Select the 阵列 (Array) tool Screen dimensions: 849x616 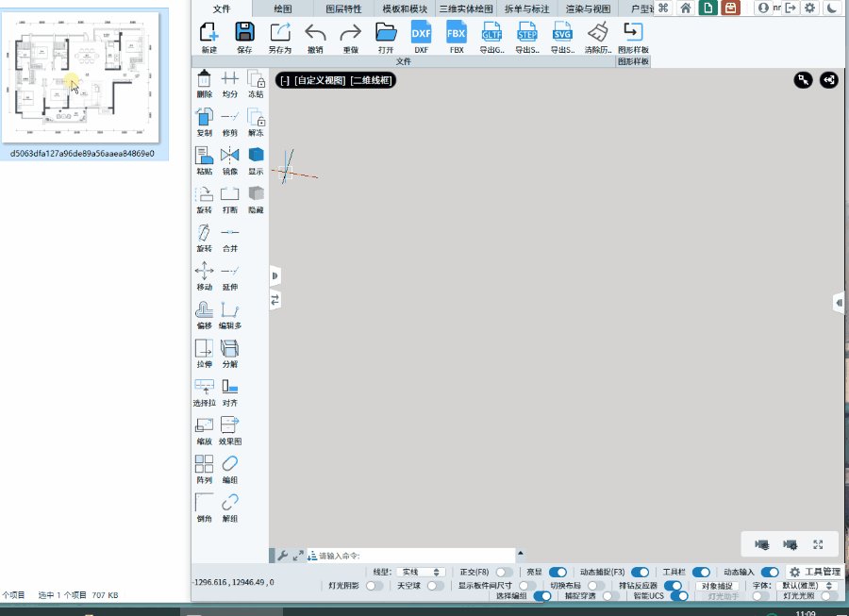click(204, 464)
